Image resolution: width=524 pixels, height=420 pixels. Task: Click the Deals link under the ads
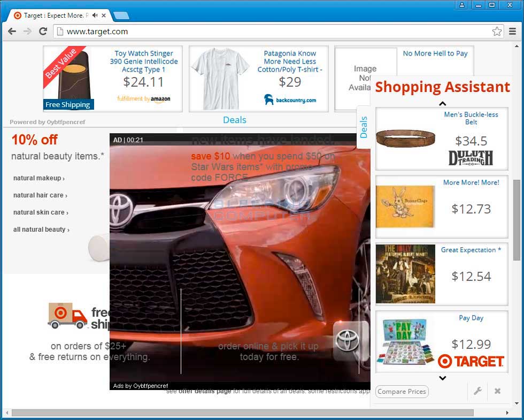pos(235,120)
